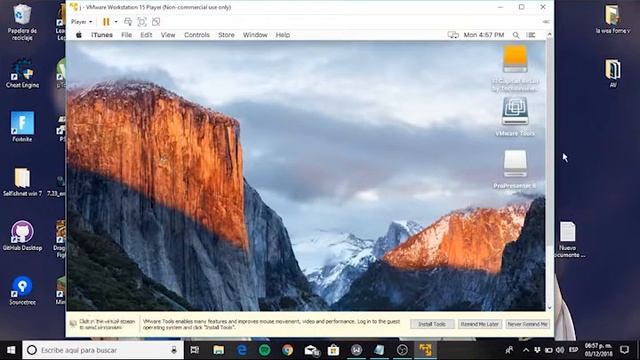This screenshot has width=640, height=360.
Task: Click the scroll up arrow in VMware window
Action: [549, 35]
